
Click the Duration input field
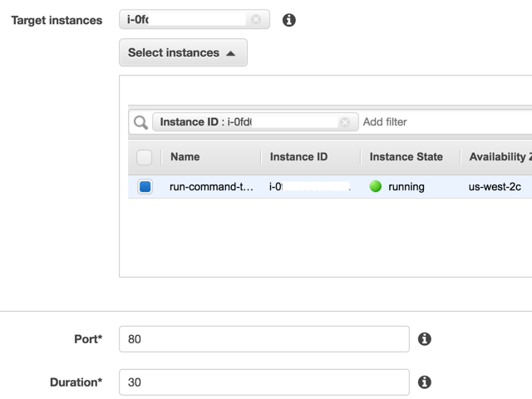(264, 382)
